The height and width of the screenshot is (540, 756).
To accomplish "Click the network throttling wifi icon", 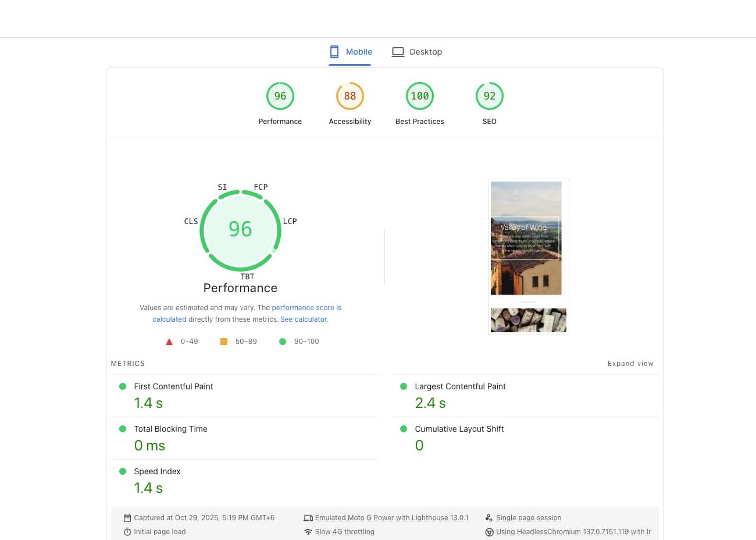I will (x=308, y=531).
